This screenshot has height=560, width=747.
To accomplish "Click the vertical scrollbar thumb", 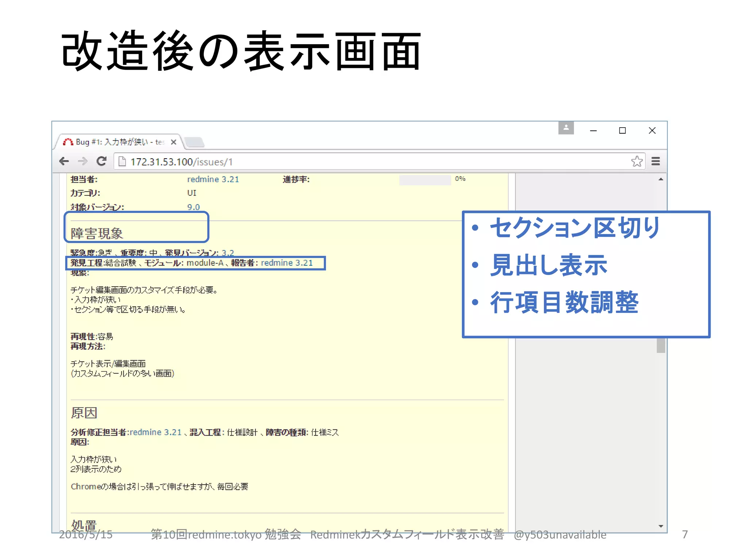I will click(661, 345).
